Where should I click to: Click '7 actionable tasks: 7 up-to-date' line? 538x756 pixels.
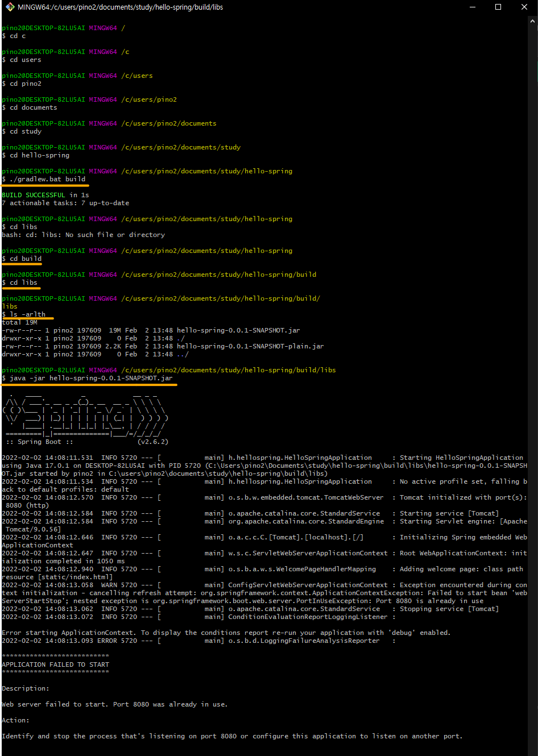pyautogui.click(x=65, y=203)
